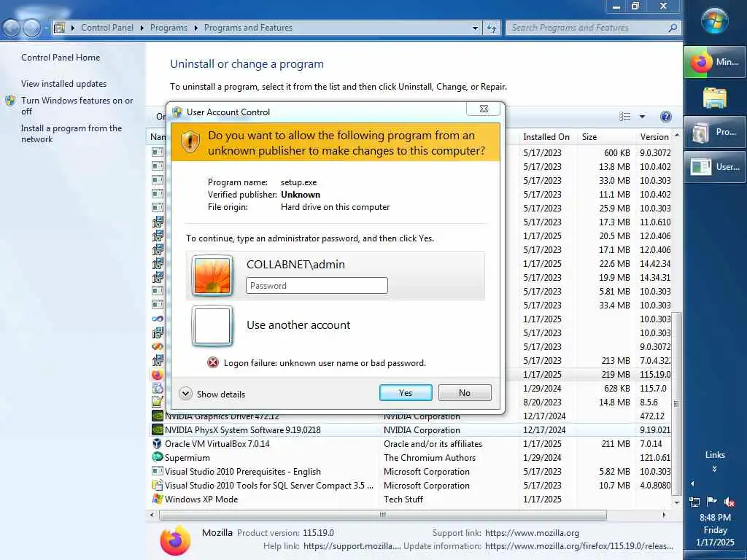Click Programs and Features breadcrumb
Screen dimensions: 747x560
pos(248,28)
